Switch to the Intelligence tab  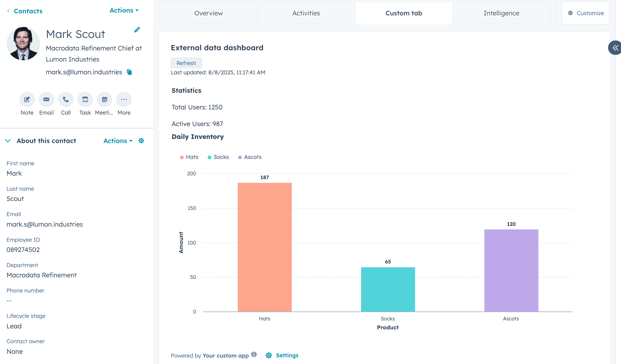(x=501, y=13)
